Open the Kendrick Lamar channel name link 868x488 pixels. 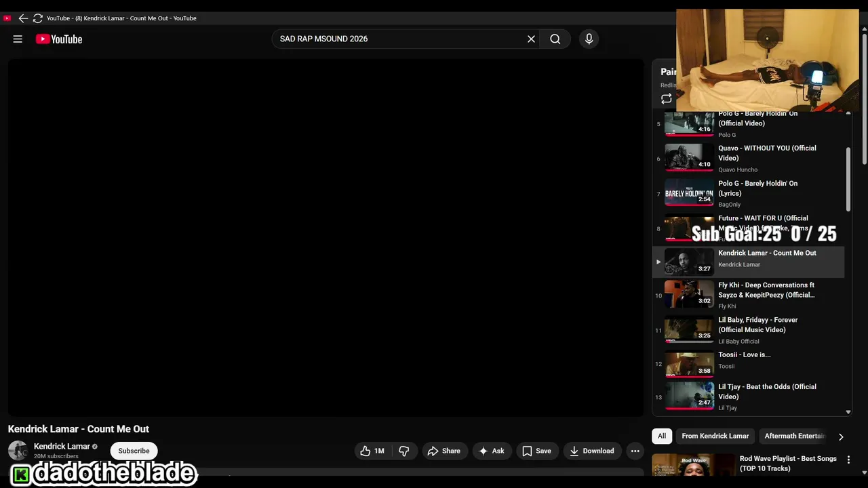(62, 446)
